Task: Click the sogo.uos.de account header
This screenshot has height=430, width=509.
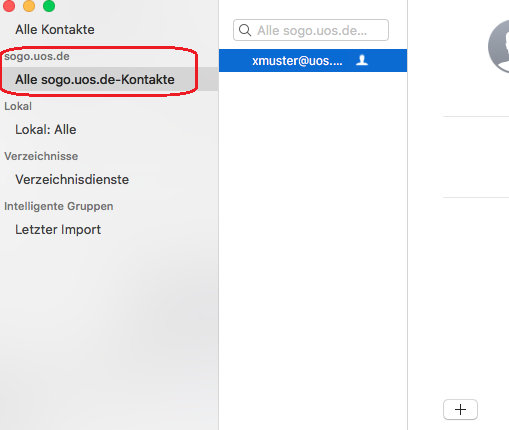Action: pyautogui.click(x=37, y=56)
